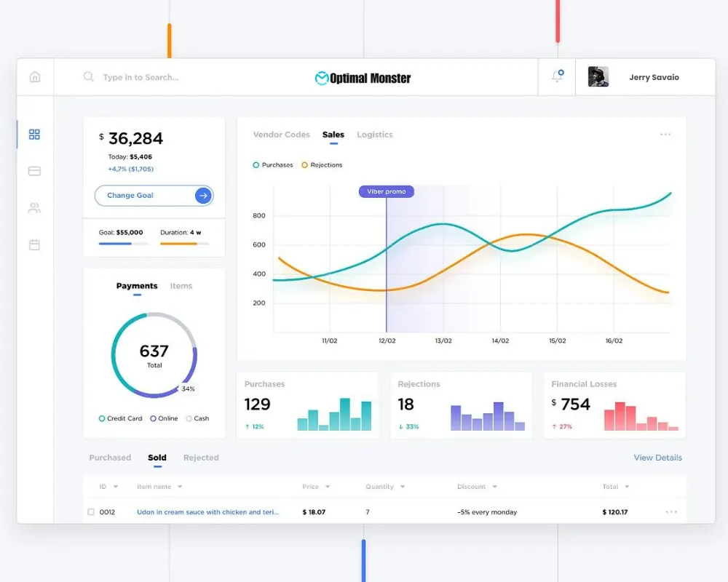This screenshot has width=728, height=582.
Task: Open the calendar icon in the sidebar
Action: point(34,245)
